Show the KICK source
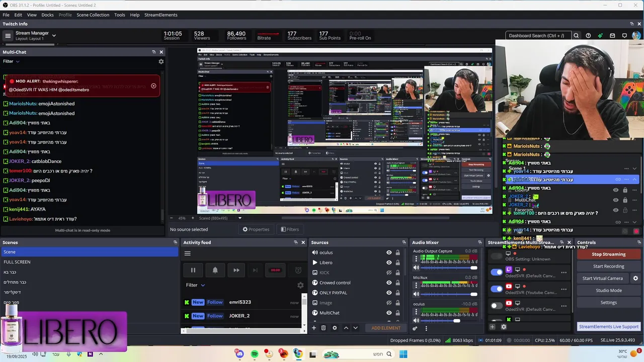 [389, 273]
